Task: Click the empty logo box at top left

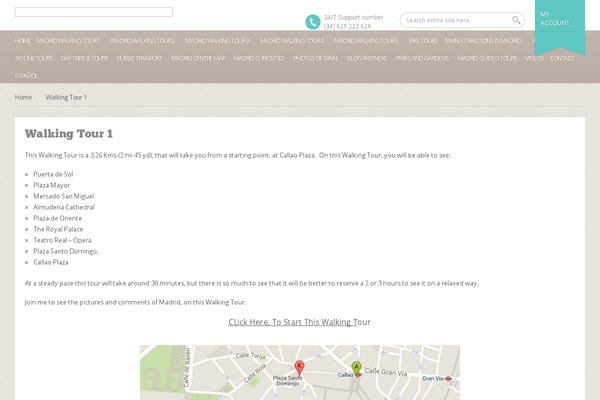Action: tap(93, 12)
